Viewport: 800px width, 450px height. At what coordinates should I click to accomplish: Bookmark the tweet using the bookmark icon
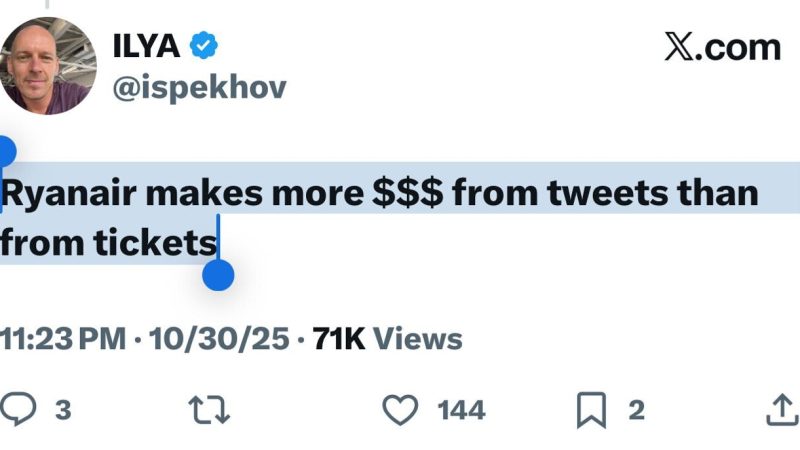pos(590,409)
